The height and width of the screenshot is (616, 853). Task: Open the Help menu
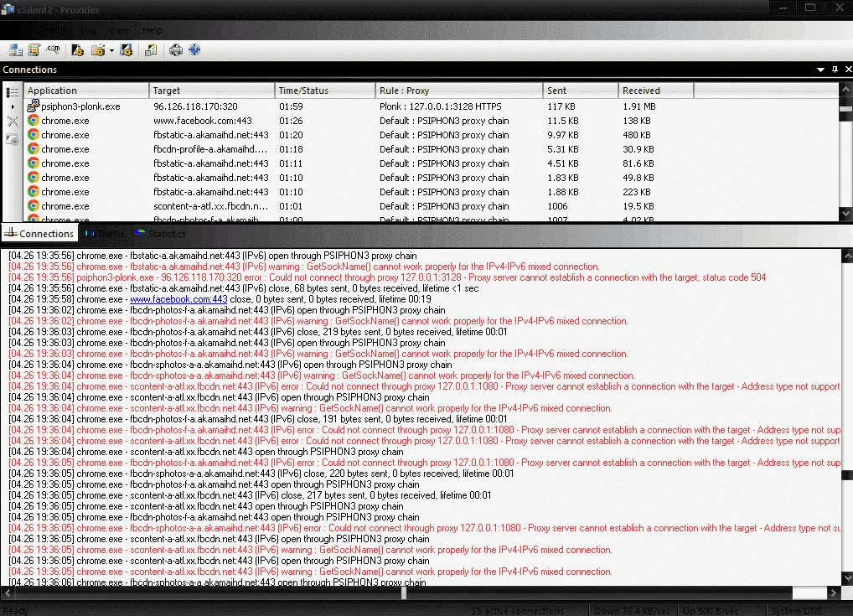[152, 30]
